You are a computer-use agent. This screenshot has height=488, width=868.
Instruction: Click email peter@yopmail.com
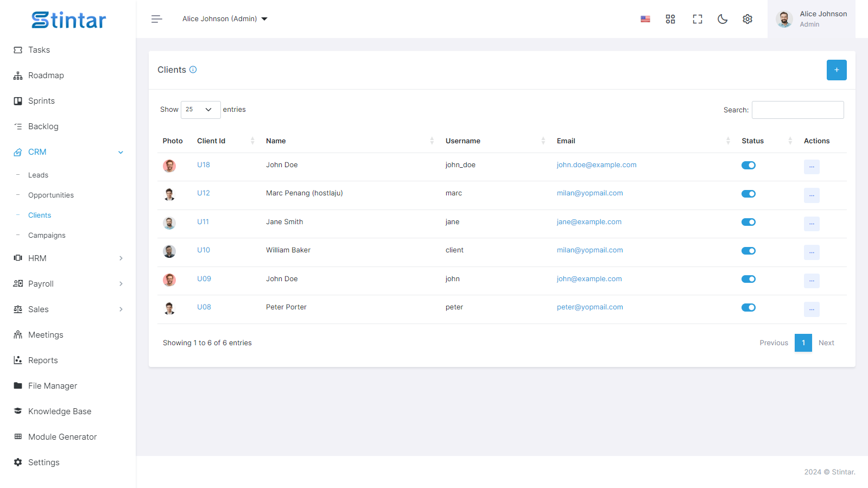pyautogui.click(x=590, y=307)
